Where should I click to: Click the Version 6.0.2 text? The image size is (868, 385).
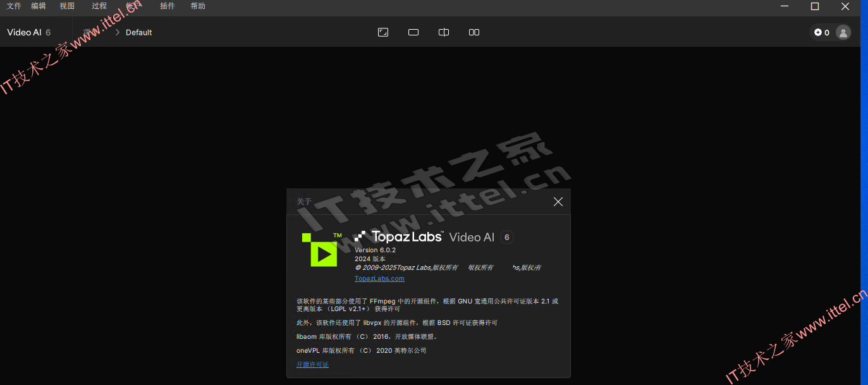375,250
